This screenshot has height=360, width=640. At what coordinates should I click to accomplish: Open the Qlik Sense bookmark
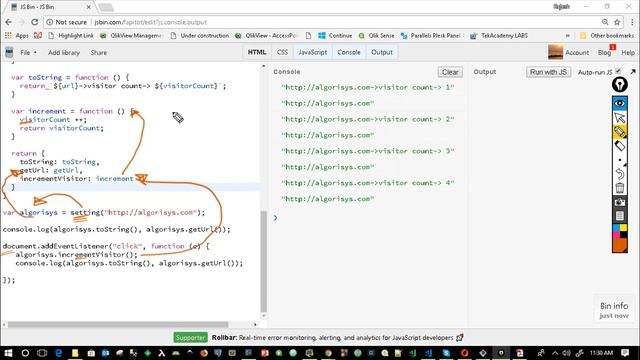coord(376,36)
